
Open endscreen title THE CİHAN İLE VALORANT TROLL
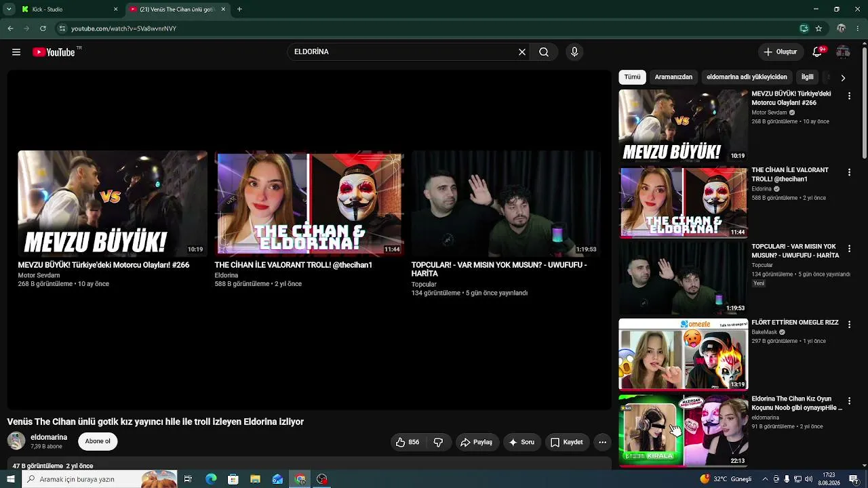click(294, 265)
